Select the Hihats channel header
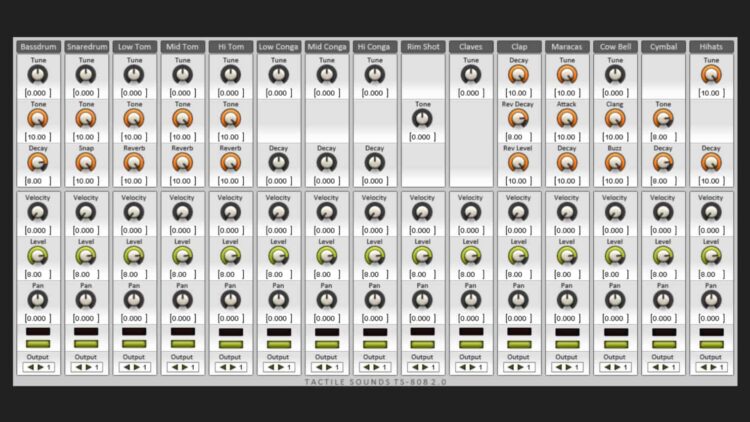This screenshot has width=750, height=422. coord(711,46)
